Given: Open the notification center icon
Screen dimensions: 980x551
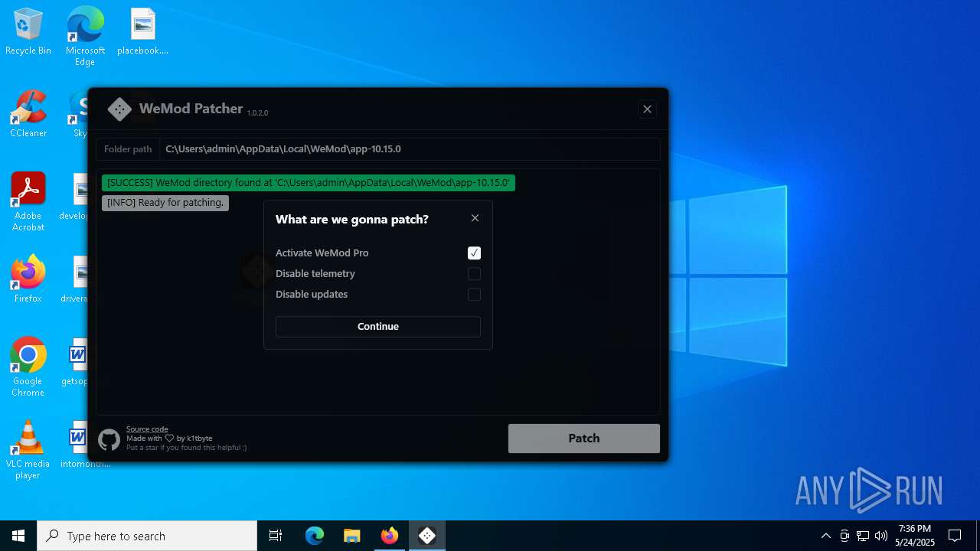Looking at the screenshot, I should coord(955,536).
